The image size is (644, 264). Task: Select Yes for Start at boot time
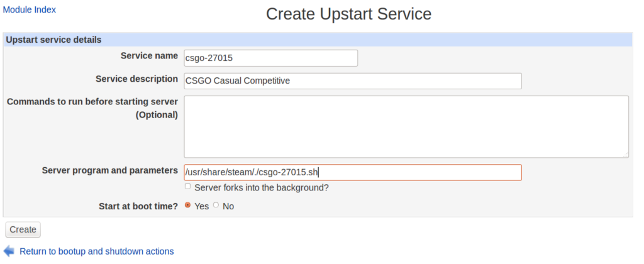[x=187, y=205]
